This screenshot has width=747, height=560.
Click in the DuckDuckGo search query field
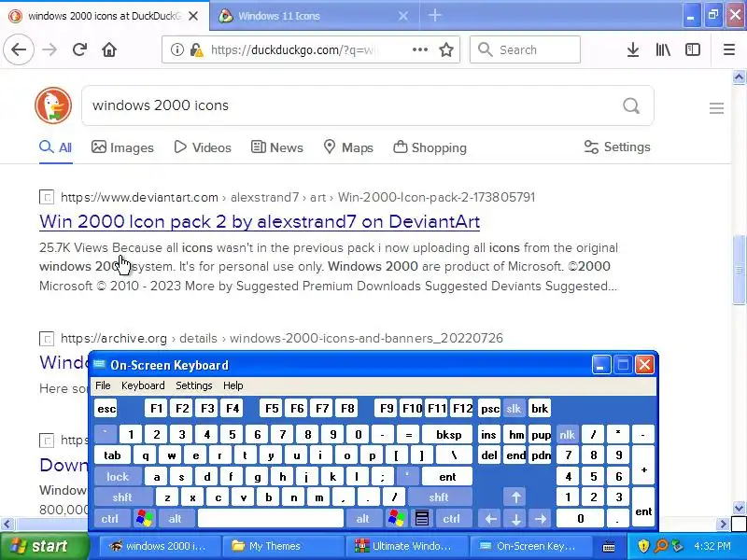point(353,105)
